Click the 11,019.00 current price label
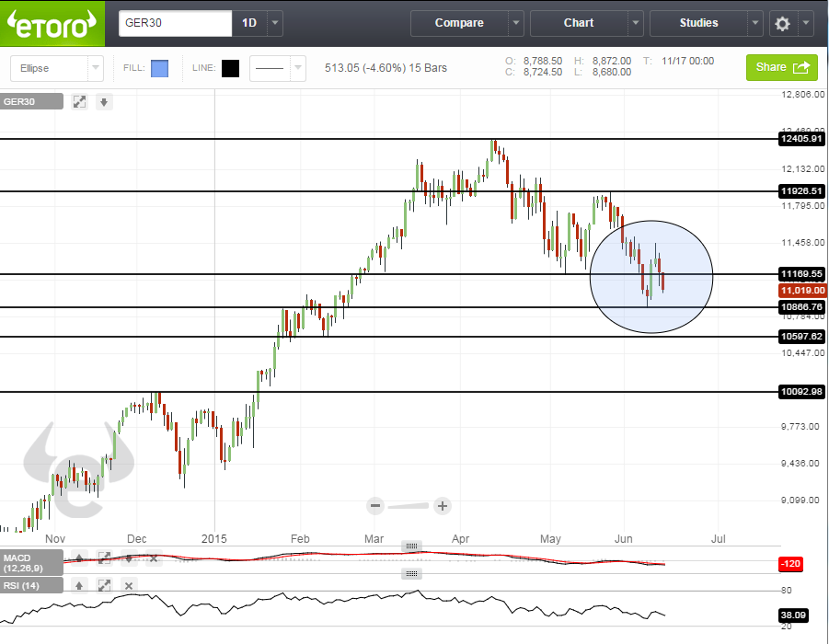 point(802,291)
